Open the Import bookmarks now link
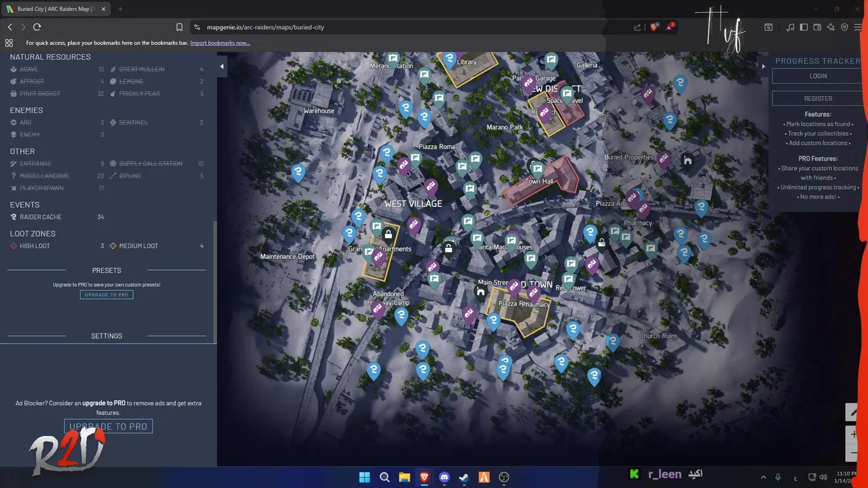This screenshot has width=868, height=488. [x=220, y=43]
